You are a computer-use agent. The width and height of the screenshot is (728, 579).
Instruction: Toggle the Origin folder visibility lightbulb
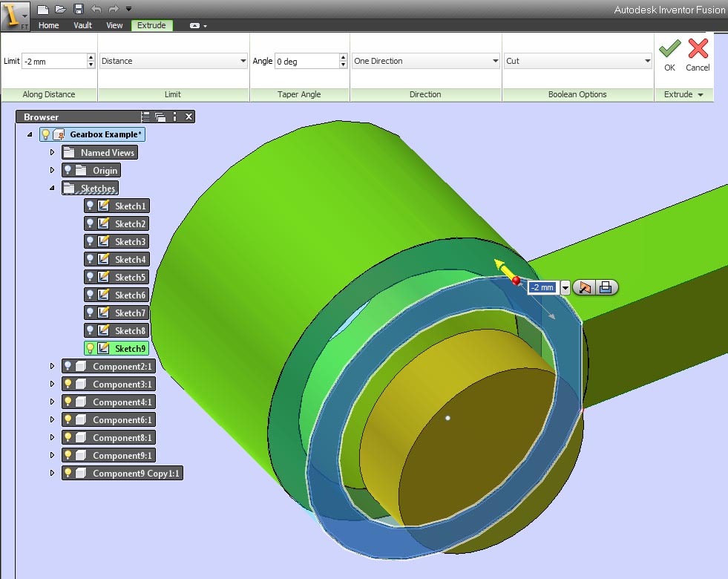[68, 170]
